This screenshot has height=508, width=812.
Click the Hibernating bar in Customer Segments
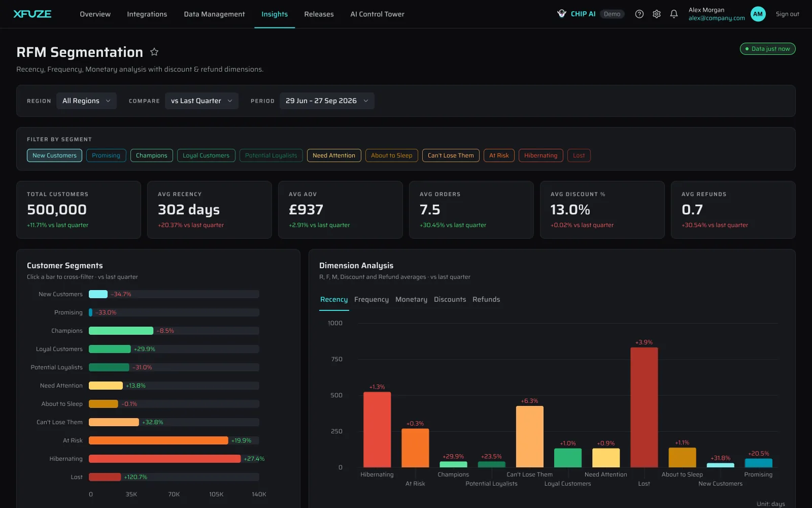point(164,459)
